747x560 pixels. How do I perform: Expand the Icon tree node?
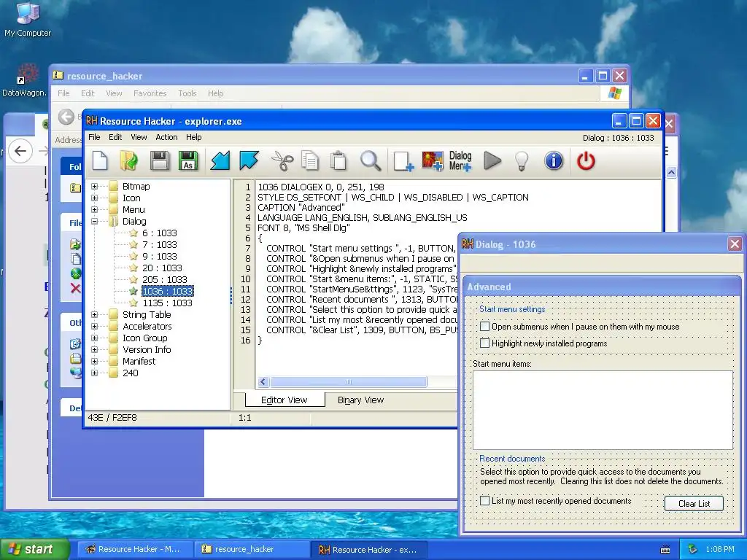[x=94, y=198]
